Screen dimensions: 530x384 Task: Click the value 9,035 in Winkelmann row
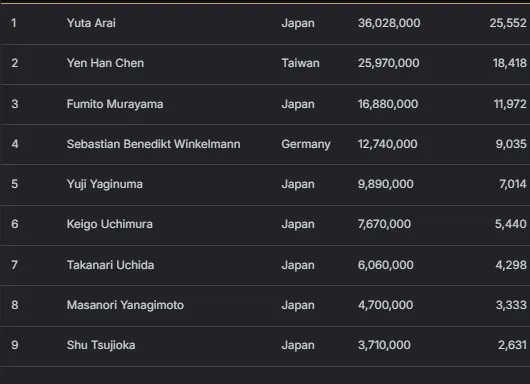511,144
